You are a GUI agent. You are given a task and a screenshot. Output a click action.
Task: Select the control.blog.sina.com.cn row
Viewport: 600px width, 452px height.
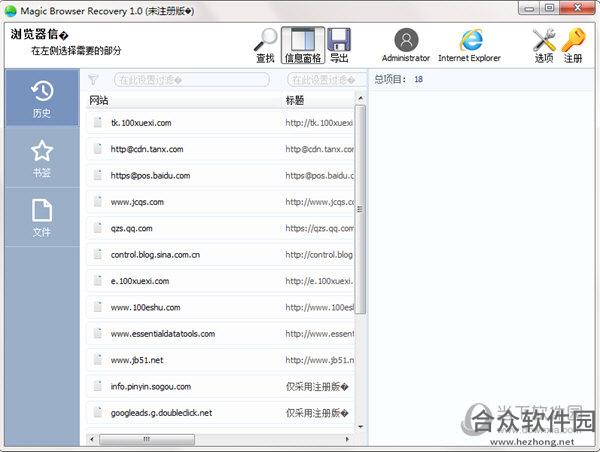tap(220, 255)
